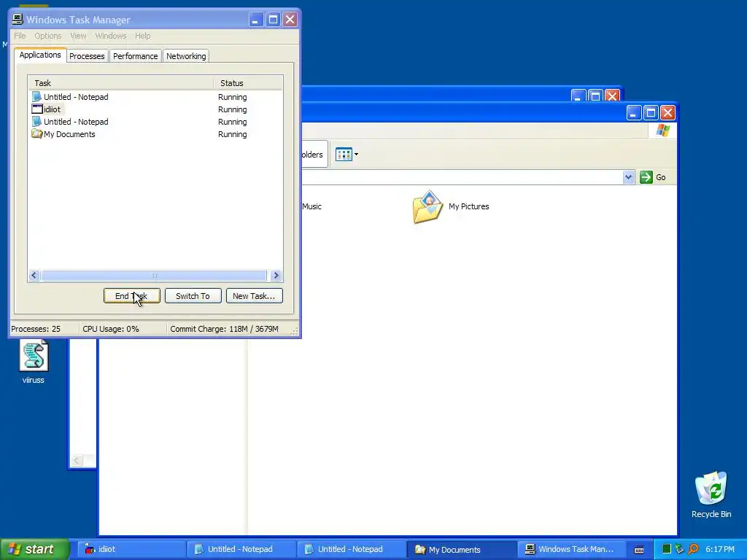
Task: Open the Options menu in Task Manager
Action: (x=47, y=36)
